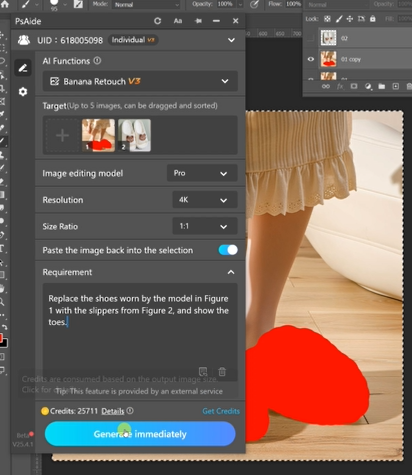
Task: Click the PsAide refresh icon
Action: [157, 21]
